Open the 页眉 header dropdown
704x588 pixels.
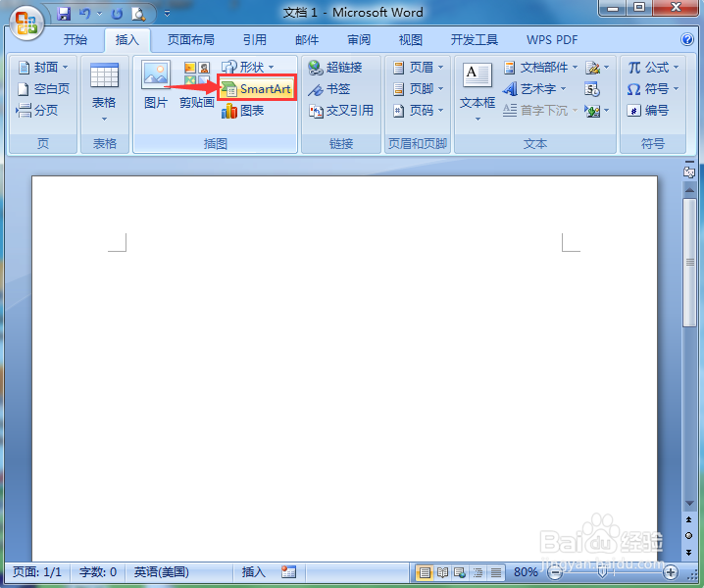point(418,68)
